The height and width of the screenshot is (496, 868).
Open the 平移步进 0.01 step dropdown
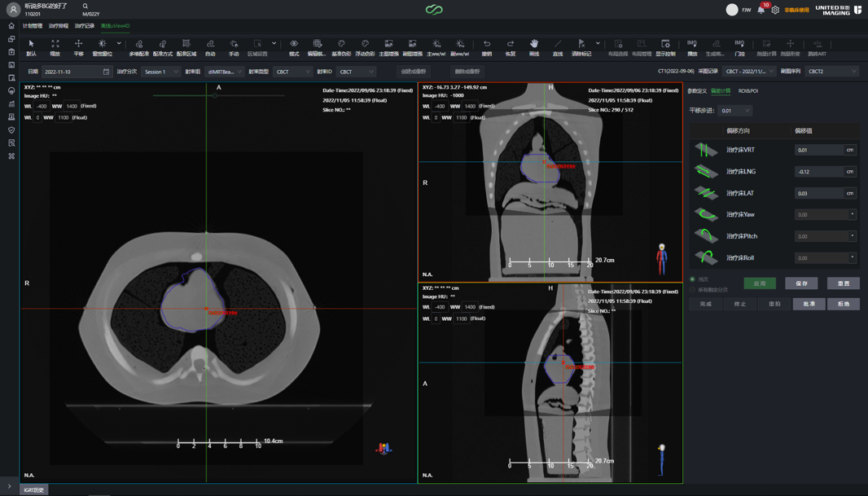coord(734,111)
